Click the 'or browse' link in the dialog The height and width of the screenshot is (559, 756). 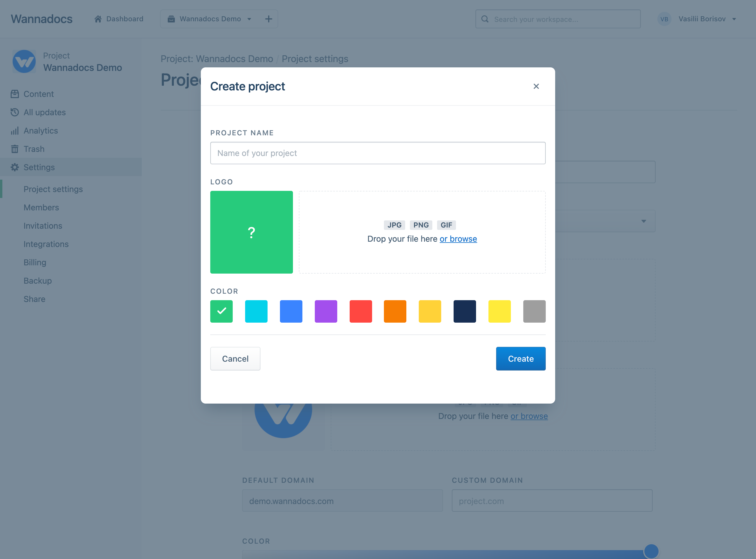458,239
